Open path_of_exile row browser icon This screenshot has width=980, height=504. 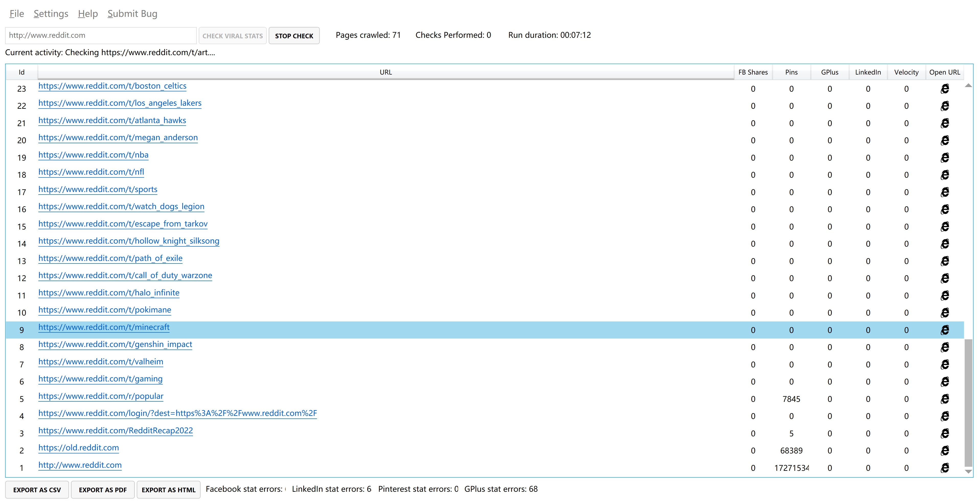tap(945, 261)
